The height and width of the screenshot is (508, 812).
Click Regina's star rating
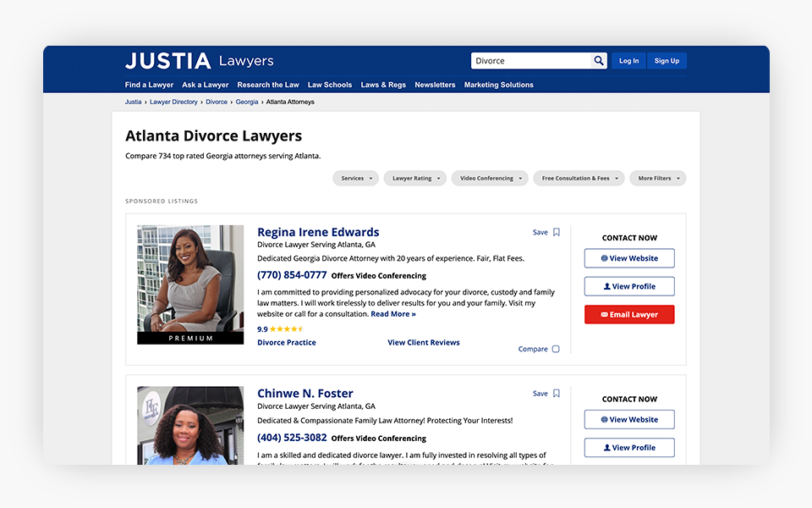click(x=287, y=329)
